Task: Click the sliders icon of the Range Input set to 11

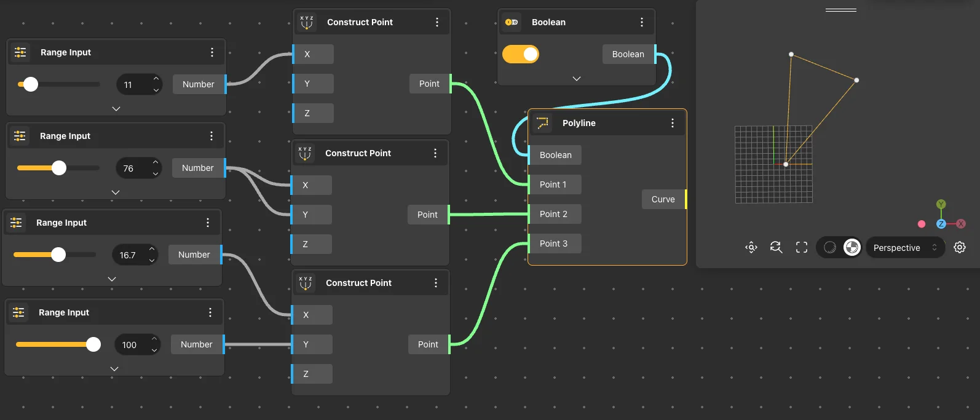Action: (x=20, y=52)
